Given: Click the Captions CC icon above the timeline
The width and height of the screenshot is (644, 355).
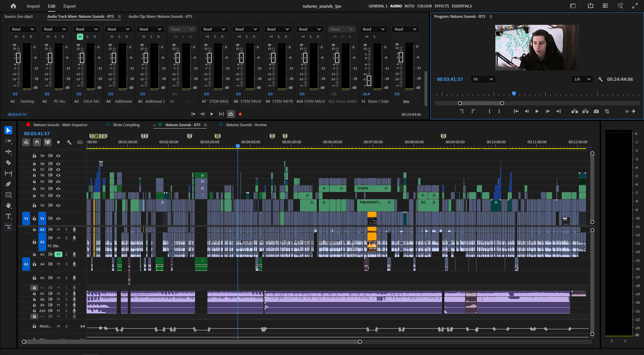Looking at the screenshot, I should click(x=80, y=142).
